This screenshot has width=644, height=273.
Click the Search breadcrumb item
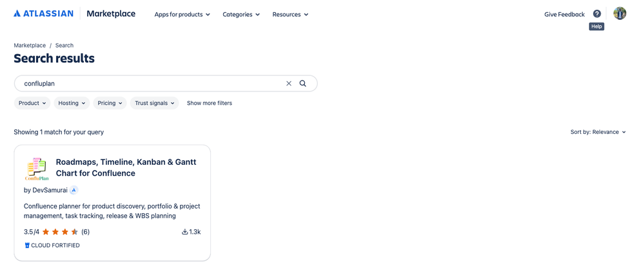pyautogui.click(x=64, y=46)
